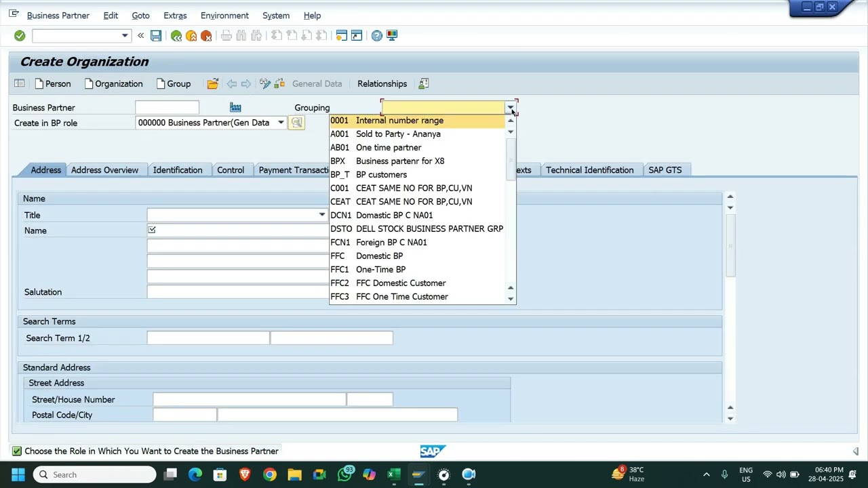Viewport: 868px width, 488px height.
Task: Click the next right arrow icon
Action: pyautogui.click(x=246, y=83)
